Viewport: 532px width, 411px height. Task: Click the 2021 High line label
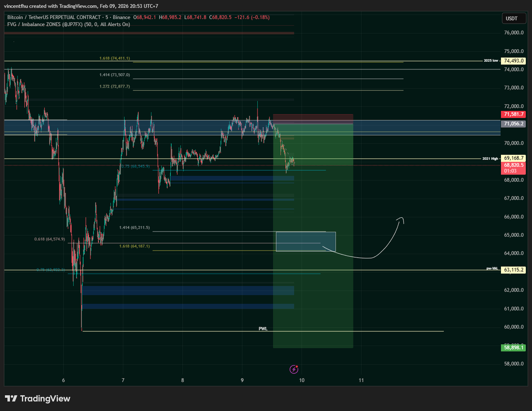[491, 158]
